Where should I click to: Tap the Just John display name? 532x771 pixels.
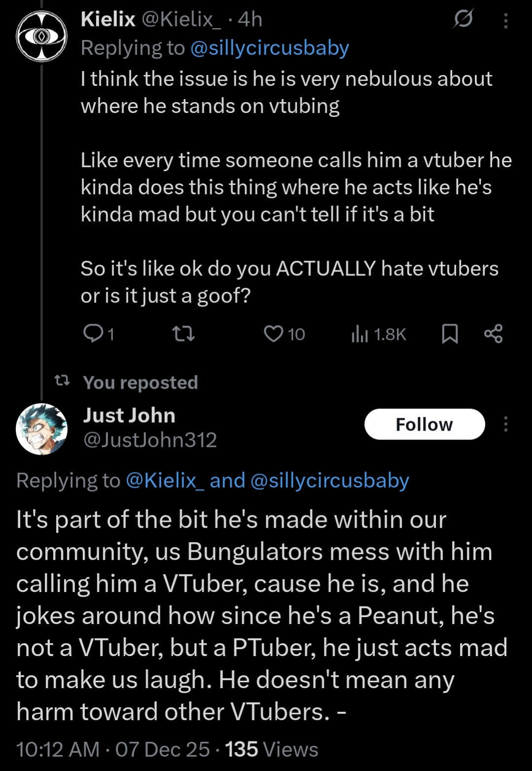point(129,415)
